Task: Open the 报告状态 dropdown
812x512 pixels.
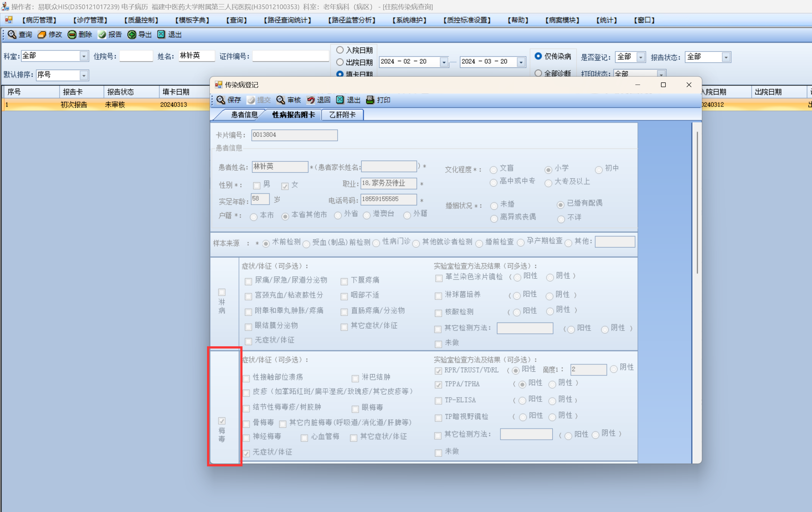Action: point(726,57)
